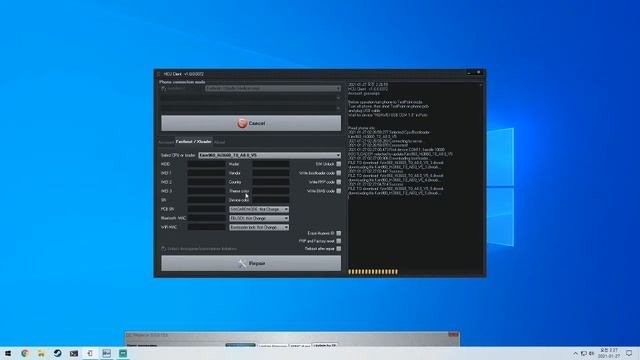Click the MEID input field
The width and height of the screenshot is (640, 360).
click(206, 164)
